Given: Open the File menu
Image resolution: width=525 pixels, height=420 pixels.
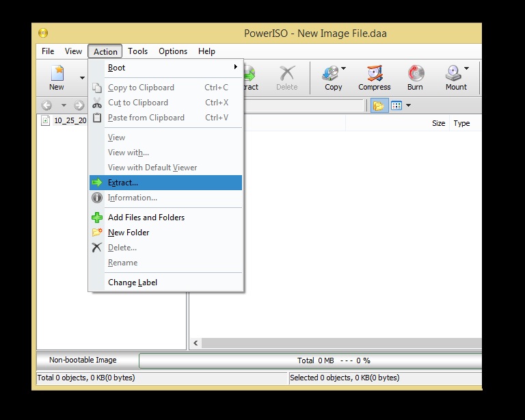Looking at the screenshot, I should point(48,51).
